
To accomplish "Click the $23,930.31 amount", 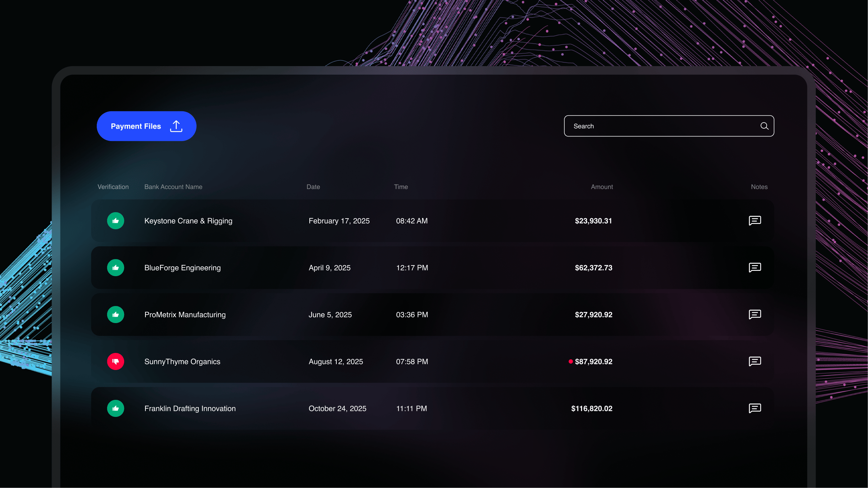I will click(x=593, y=221).
